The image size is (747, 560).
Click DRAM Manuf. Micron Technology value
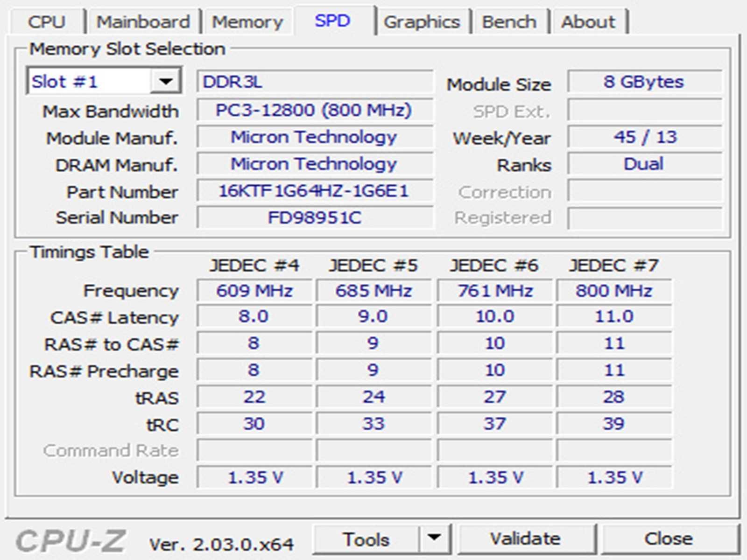(x=315, y=164)
